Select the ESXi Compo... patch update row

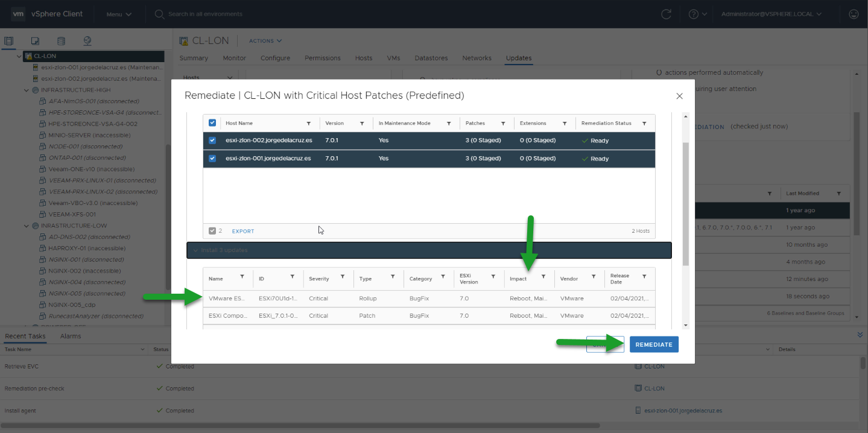429,315
